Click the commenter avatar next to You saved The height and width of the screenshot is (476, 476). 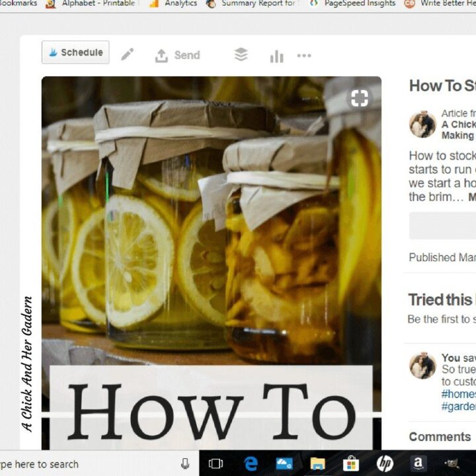(x=422, y=366)
